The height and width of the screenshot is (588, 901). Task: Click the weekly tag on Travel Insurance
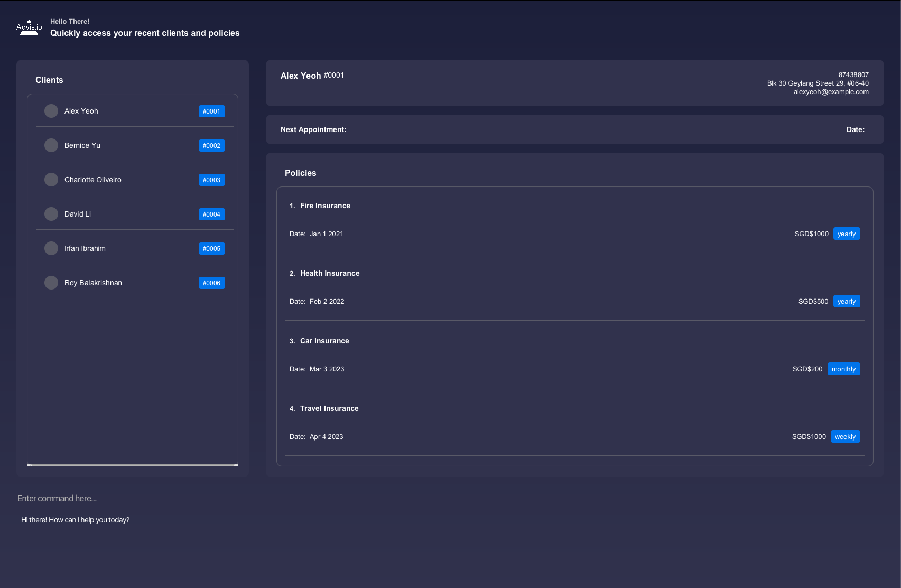pyautogui.click(x=846, y=436)
